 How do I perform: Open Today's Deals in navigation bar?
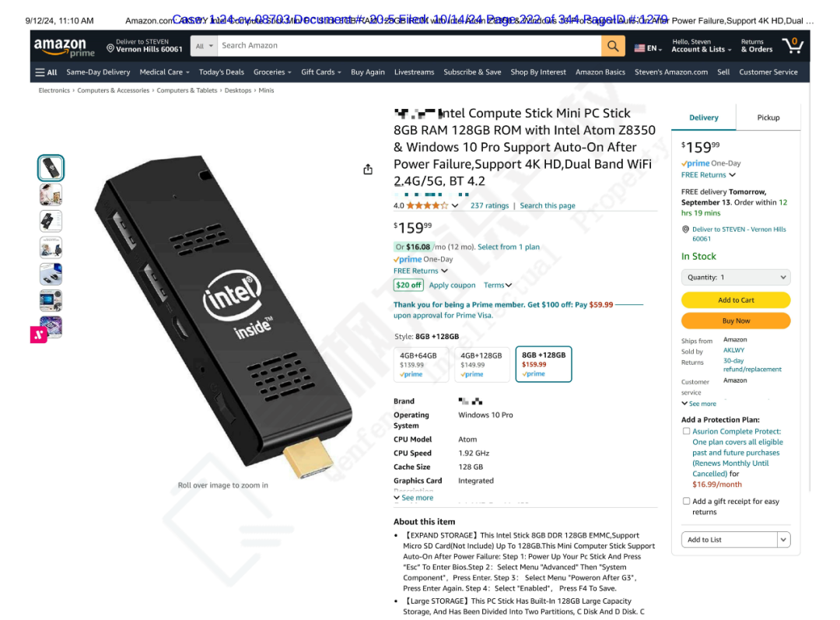pos(221,72)
